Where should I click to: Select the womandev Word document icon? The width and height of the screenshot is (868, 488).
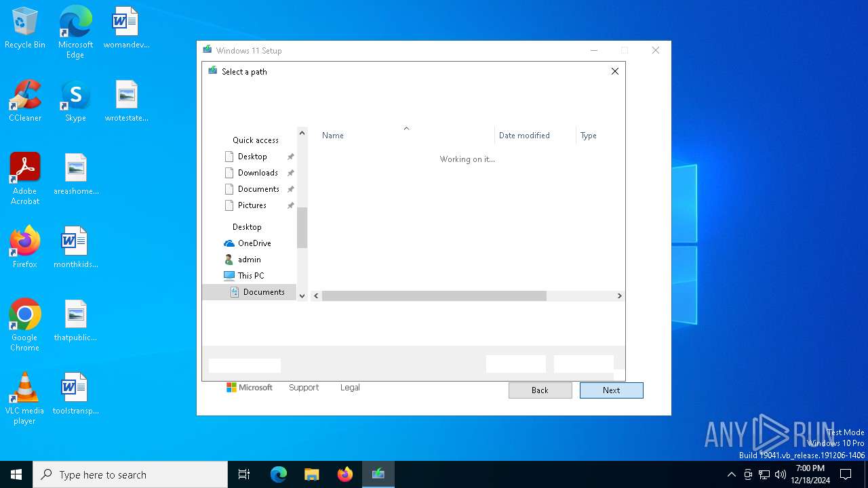126,28
